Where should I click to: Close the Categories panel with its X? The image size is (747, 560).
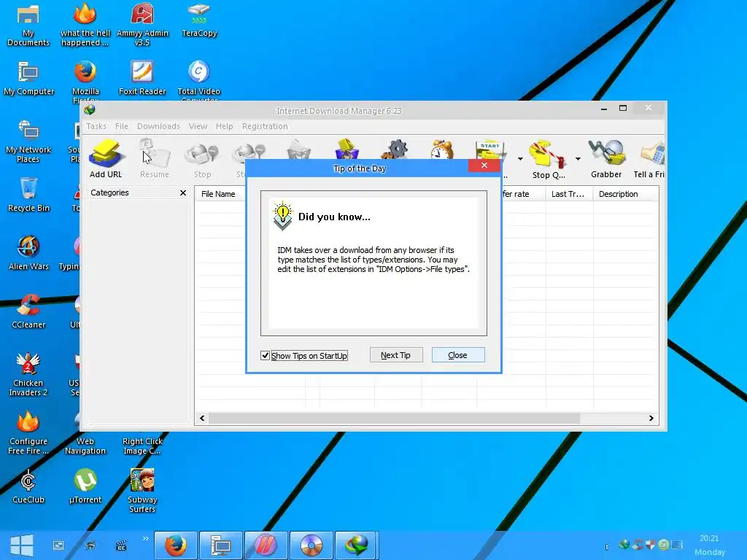click(x=183, y=192)
